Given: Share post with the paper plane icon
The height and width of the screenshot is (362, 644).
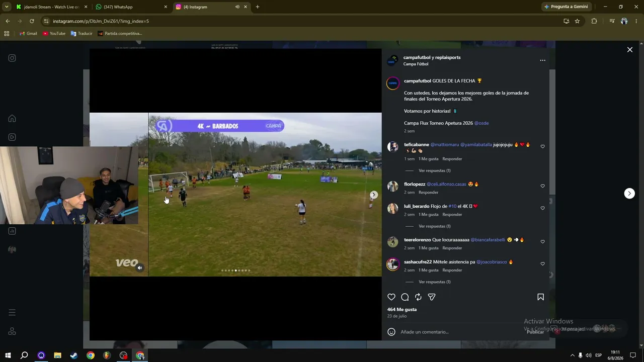Looking at the screenshot, I should [x=432, y=297].
